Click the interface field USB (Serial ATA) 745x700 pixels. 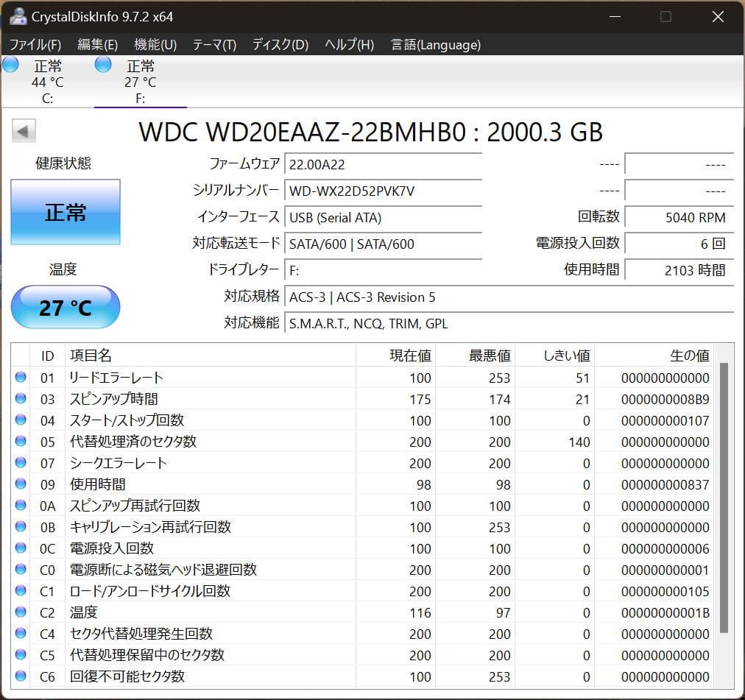383,218
